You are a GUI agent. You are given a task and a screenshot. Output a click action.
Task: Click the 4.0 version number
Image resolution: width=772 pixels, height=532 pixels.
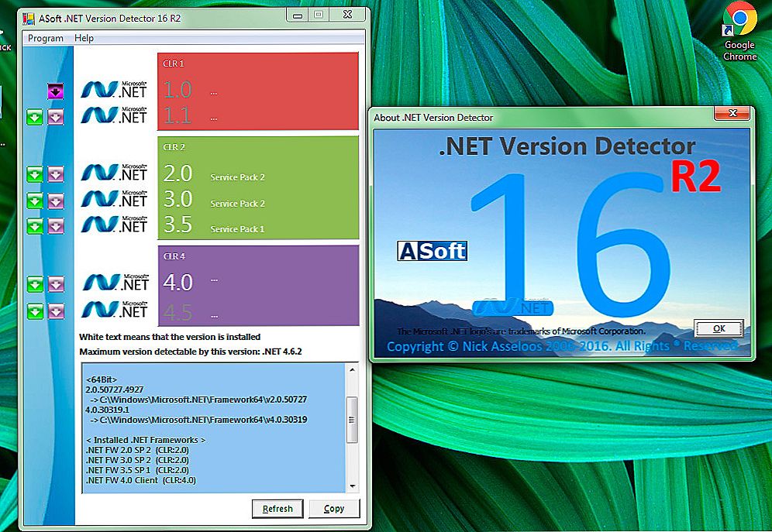[177, 283]
